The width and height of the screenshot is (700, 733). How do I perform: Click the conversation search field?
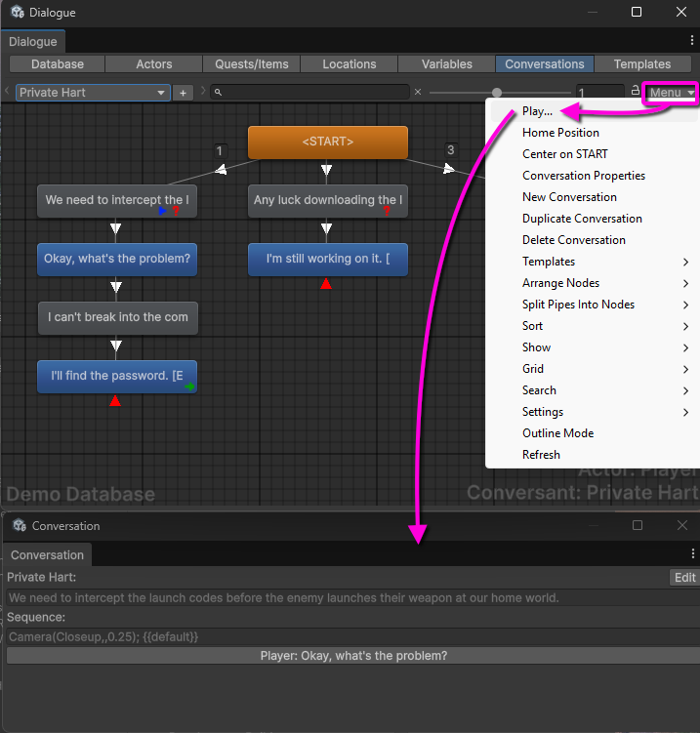pyautogui.click(x=310, y=92)
